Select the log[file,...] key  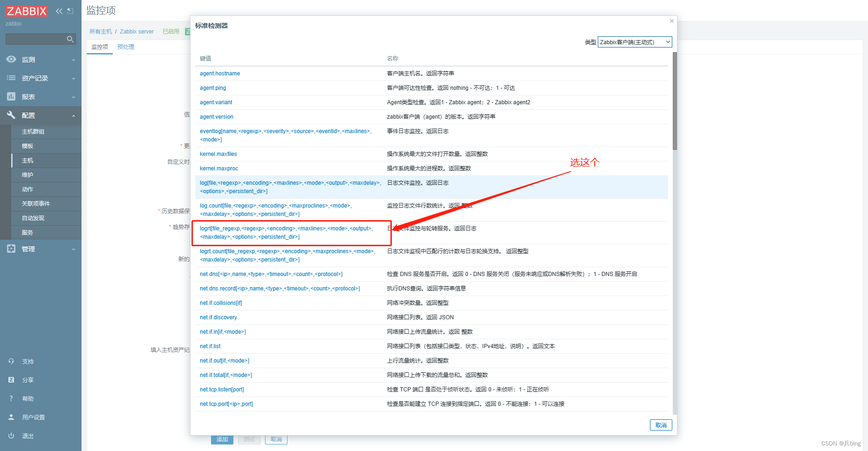[x=290, y=187]
